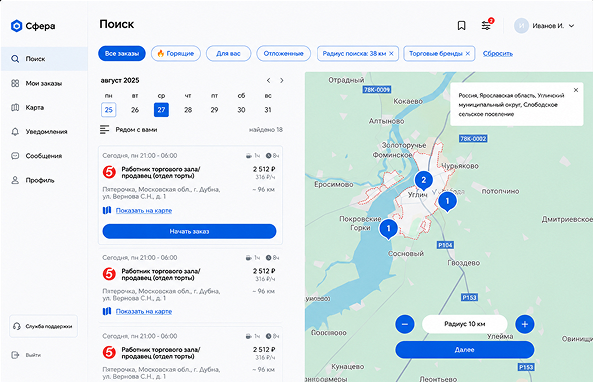The height and width of the screenshot is (382, 593).
Task: Open Профиль section in sidebar
Action: click(x=44, y=180)
